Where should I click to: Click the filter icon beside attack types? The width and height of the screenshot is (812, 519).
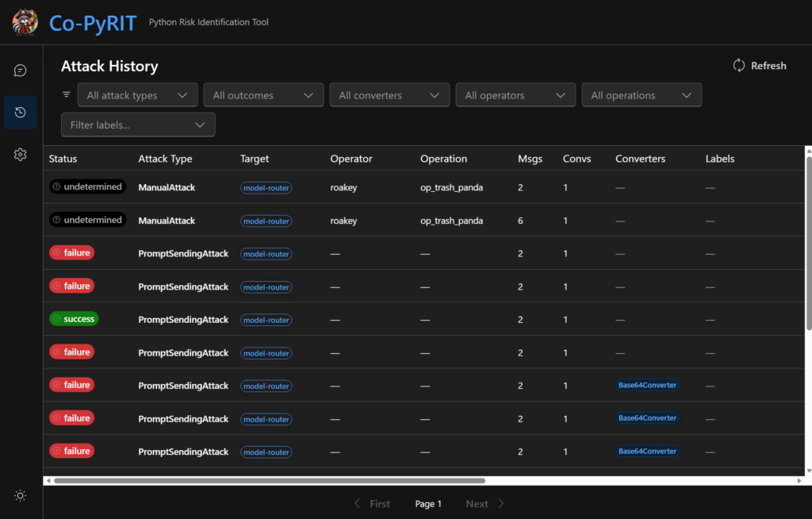pyautogui.click(x=67, y=94)
